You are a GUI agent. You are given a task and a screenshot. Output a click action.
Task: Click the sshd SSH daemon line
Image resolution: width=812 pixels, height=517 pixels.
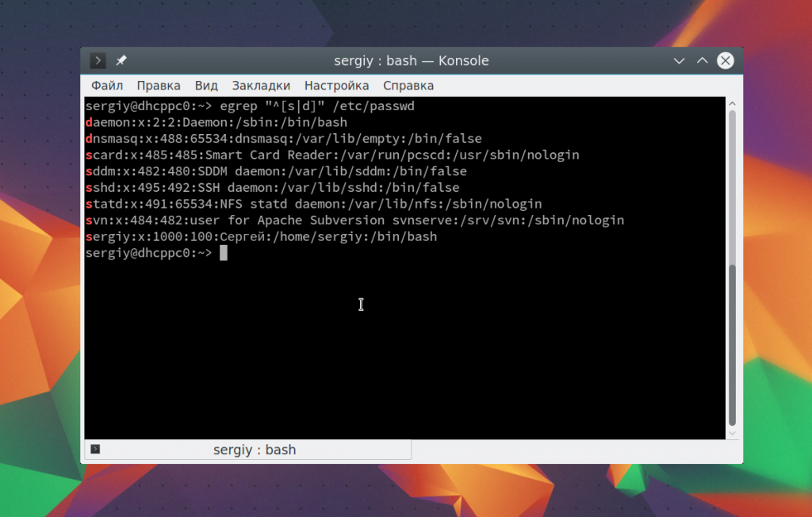(x=273, y=187)
